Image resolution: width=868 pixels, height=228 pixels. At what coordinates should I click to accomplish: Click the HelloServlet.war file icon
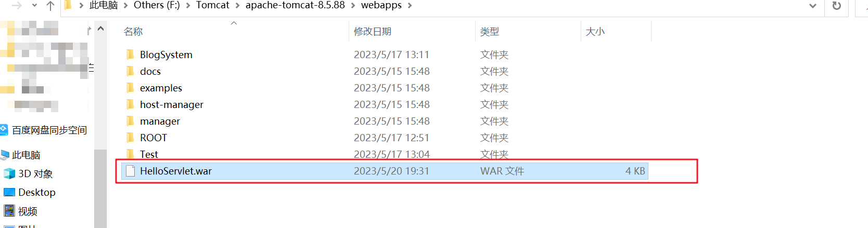(131, 171)
